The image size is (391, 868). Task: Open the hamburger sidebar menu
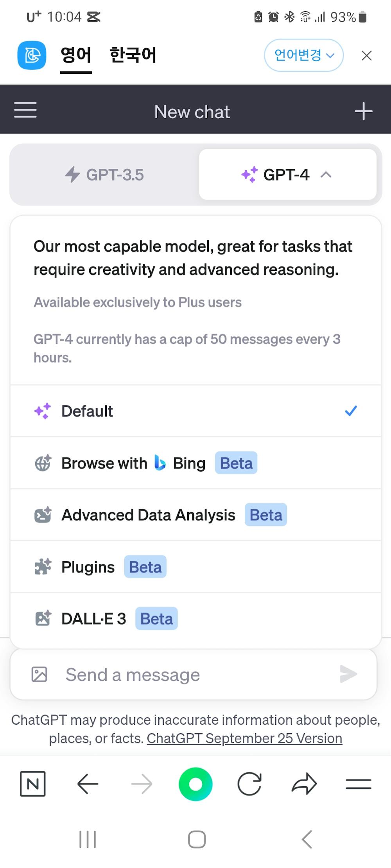[x=25, y=111]
